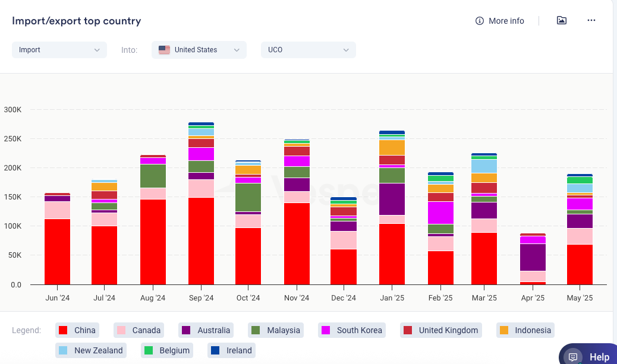The image size is (617, 364).
Task: Toggle United Kingdom legend entry
Action: point(439,330)
